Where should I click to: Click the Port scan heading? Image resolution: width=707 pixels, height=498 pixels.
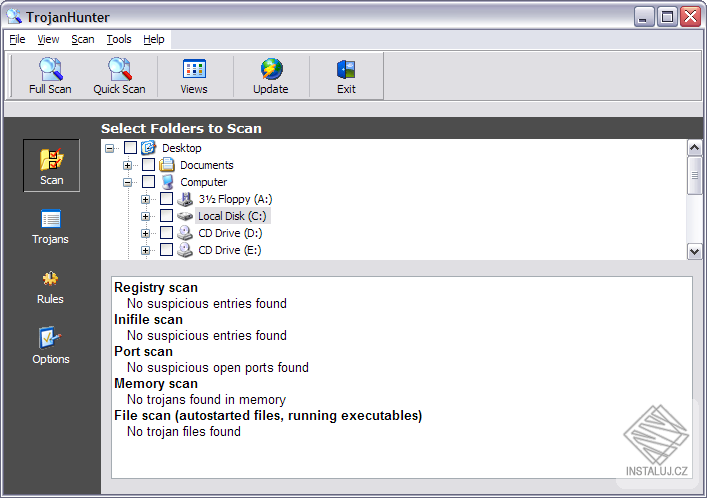pos(143,351)
